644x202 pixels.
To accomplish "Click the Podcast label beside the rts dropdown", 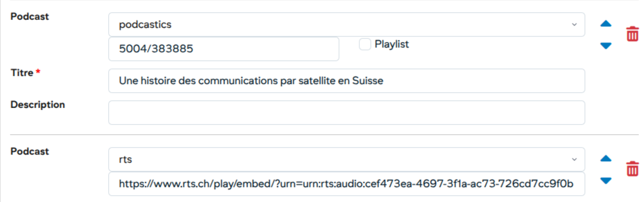I will 30,151.
